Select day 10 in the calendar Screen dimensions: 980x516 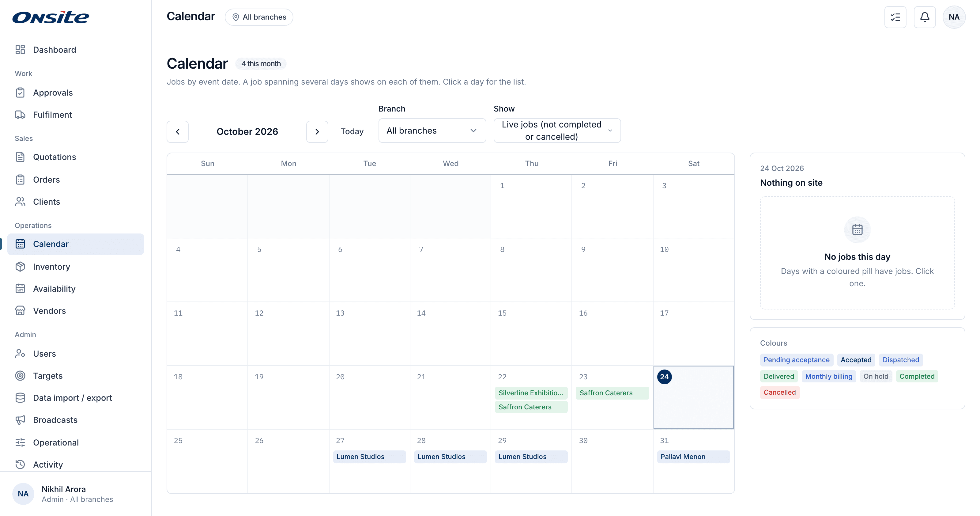click(693, 270)
